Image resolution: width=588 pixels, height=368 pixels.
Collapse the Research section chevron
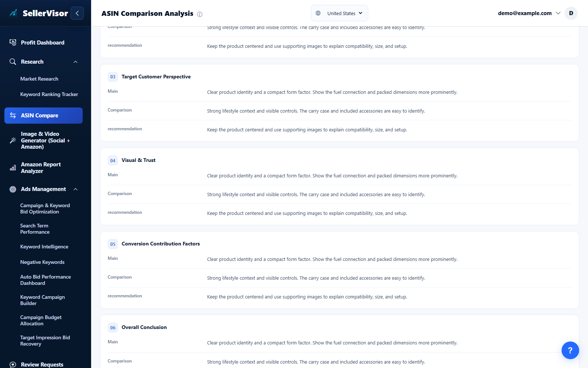[x=76, y=62]
